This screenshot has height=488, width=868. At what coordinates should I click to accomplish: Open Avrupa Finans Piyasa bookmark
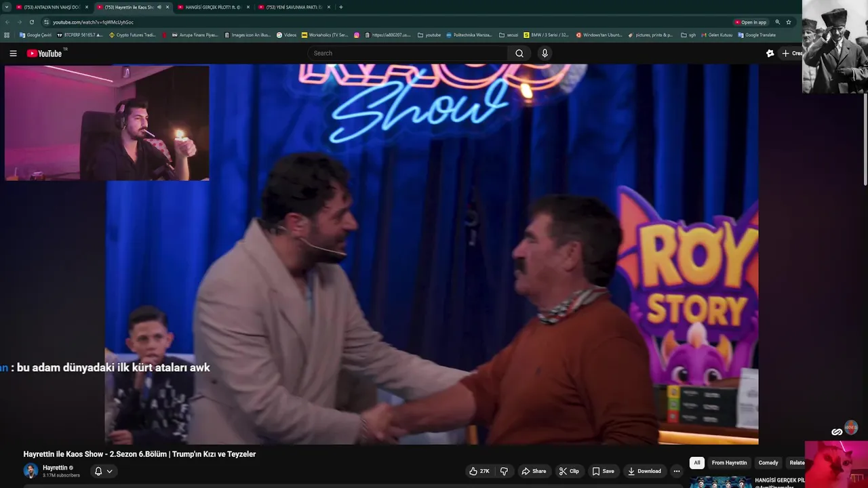tap(195, 35)
